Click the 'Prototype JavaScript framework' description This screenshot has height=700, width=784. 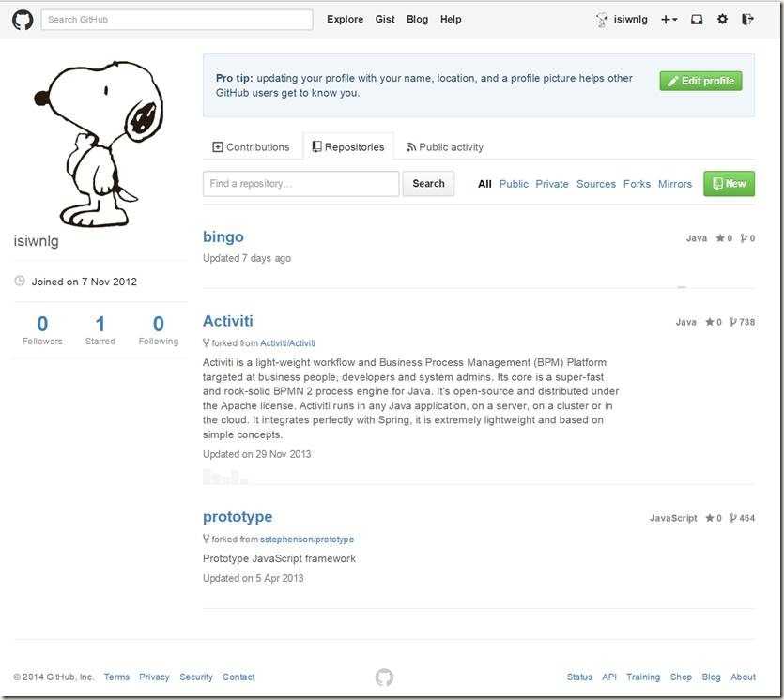[x=279, y=558]
